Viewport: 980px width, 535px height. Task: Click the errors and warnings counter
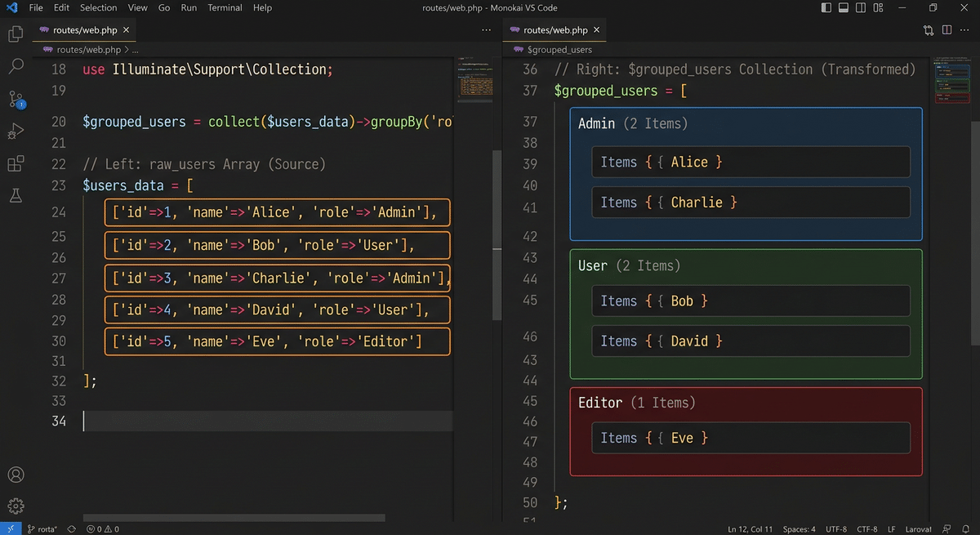click(102, 528)
